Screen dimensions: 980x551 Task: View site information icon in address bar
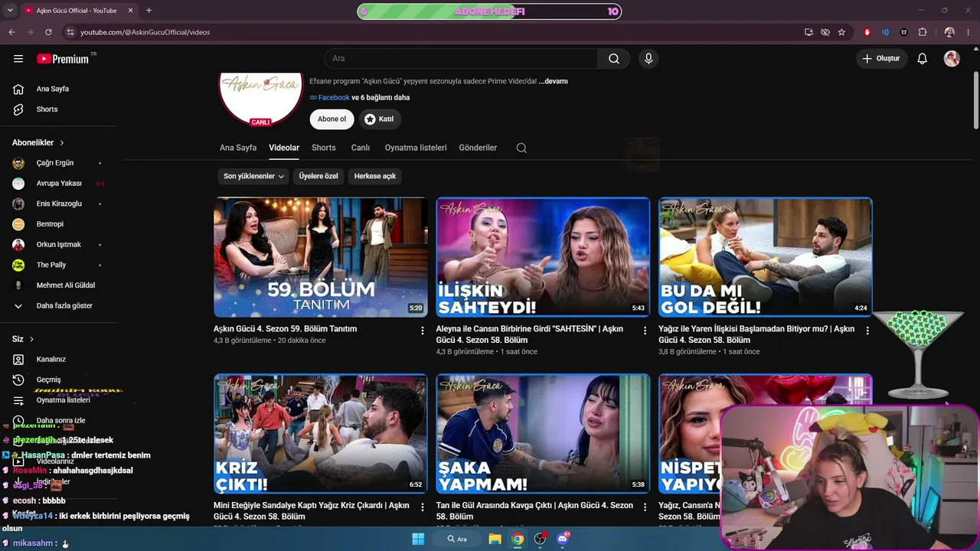pyautogui.click(x=70, y=32)
